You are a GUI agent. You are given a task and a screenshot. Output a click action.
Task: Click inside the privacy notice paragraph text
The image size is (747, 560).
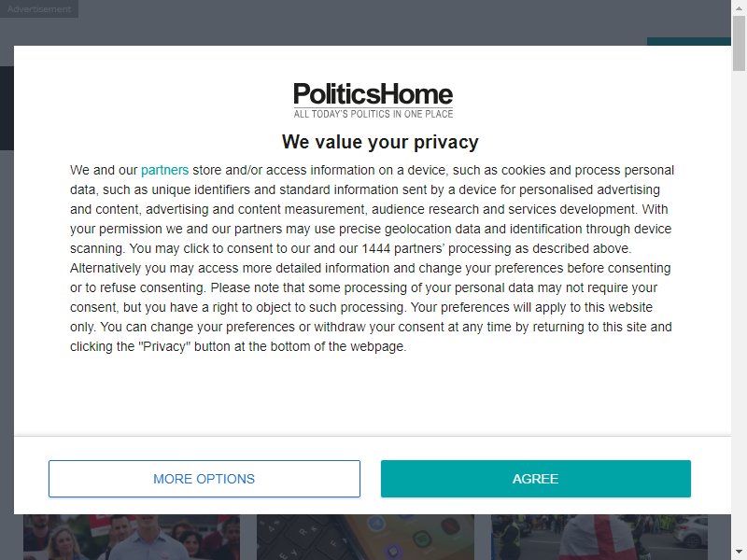coord(372,259)
